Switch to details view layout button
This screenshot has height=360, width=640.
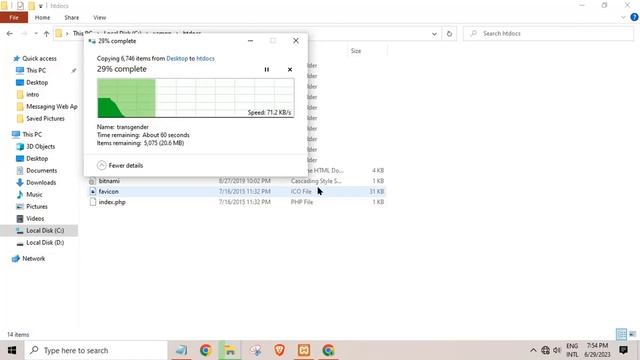621,334
